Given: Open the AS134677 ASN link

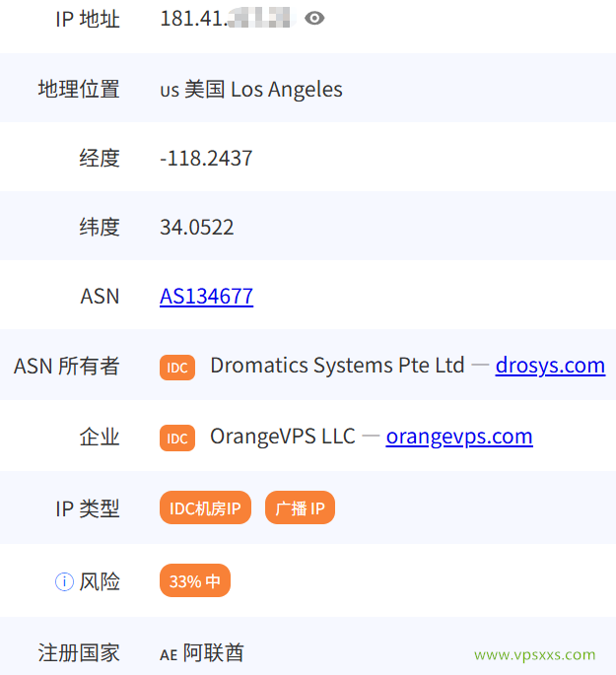Looking at the screenshot, I should pyautogui.click(x=207, y=297).
